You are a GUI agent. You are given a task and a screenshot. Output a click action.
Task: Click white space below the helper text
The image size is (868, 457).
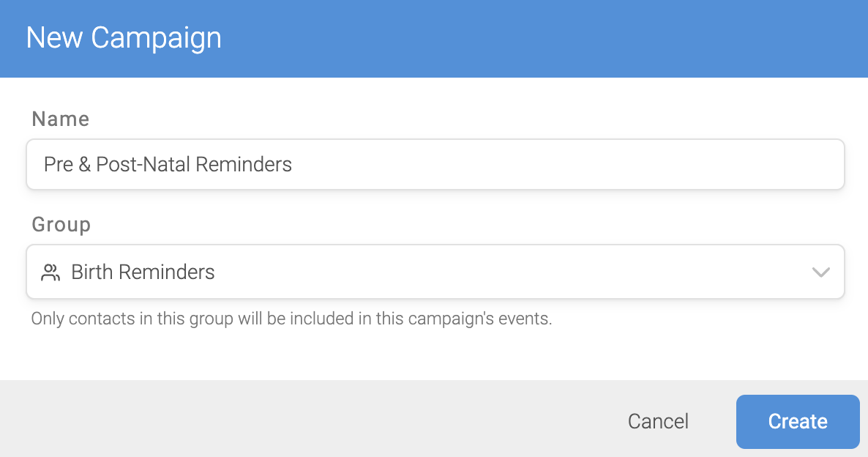[x=434, y=356]
